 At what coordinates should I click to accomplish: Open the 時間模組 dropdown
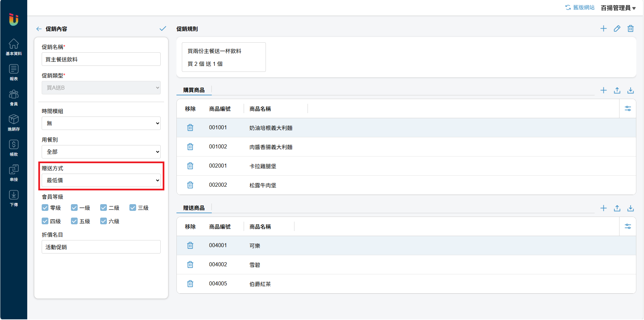(x=101, y=123)
